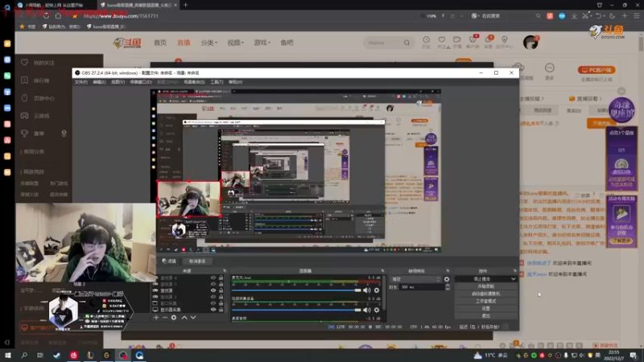
Task: Click the browser home icon
Action: [x=58, y=16]
